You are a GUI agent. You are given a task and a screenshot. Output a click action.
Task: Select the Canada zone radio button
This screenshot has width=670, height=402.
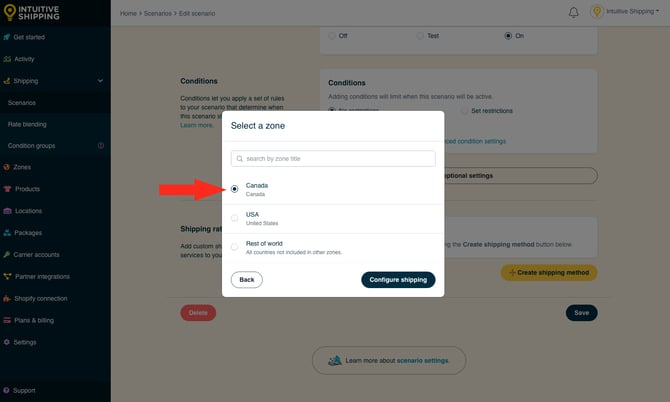click(x=234, y=188)
